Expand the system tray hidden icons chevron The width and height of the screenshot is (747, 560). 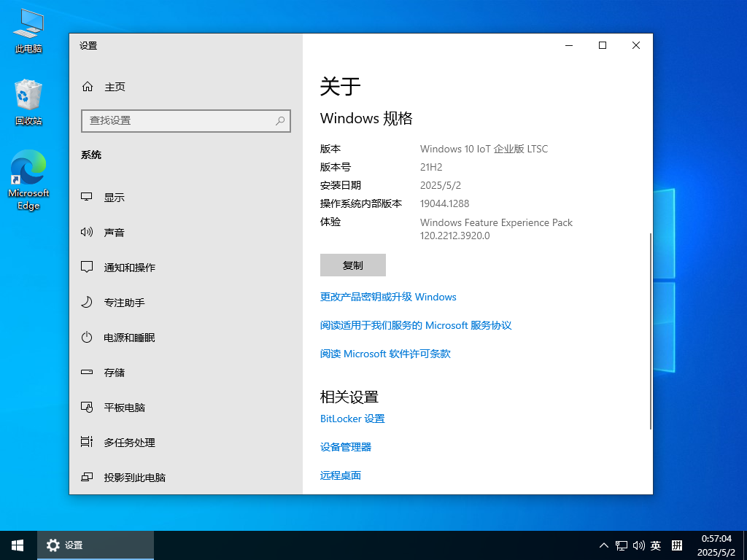603,545
